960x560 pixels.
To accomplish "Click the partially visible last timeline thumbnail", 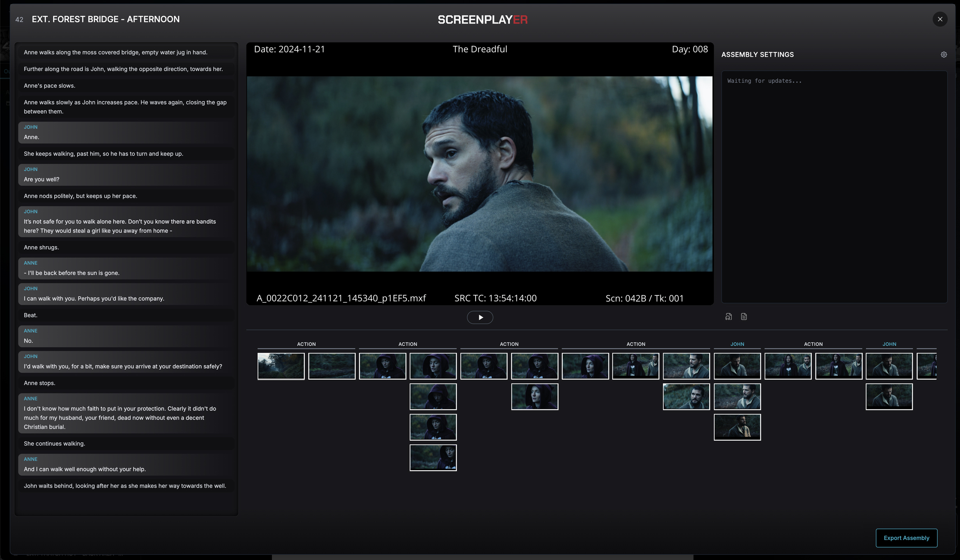I will tap(927, 366).
